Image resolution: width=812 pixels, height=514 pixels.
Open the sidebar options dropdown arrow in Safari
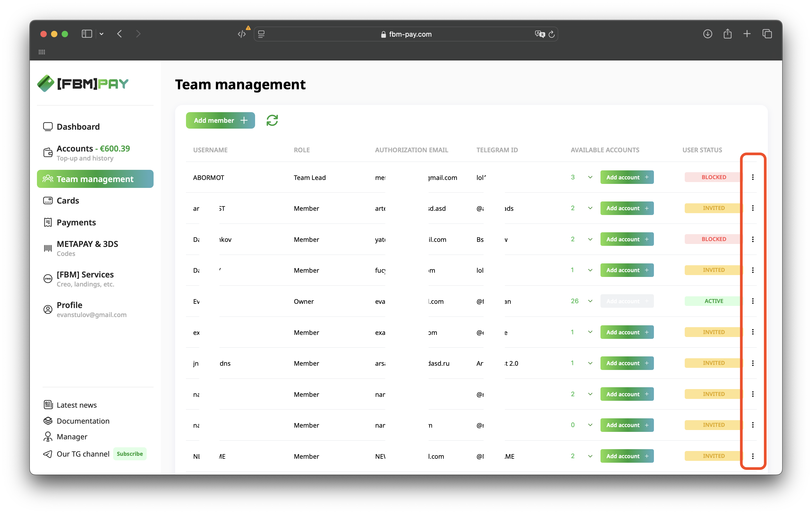point(101,34)
